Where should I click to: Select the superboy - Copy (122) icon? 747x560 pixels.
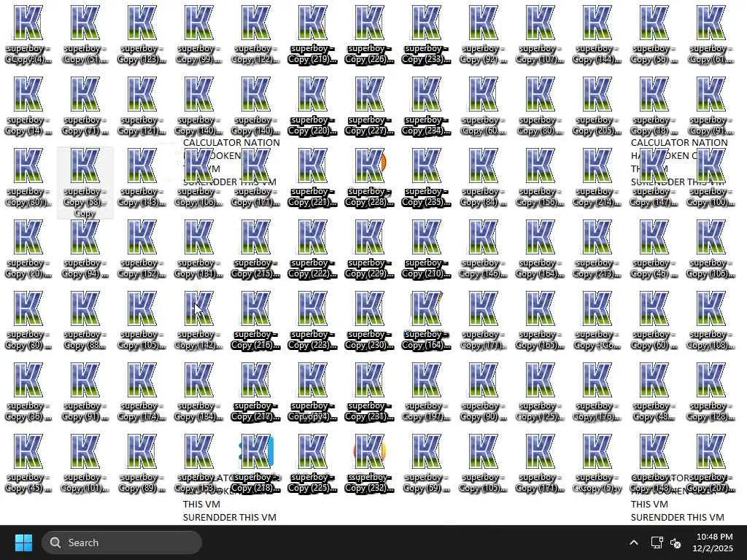(256, 34)
